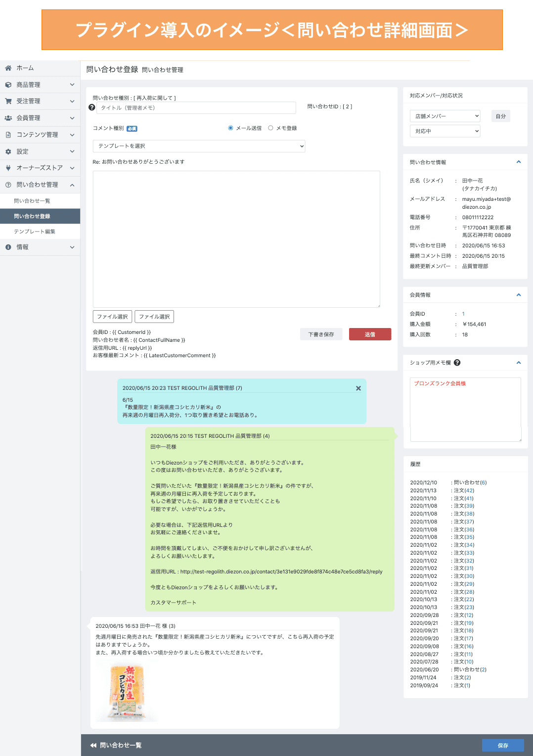The width and height of the screenshot is (533, 756).
Task: Open the 商品管理 menu label
Action: (x=29, y=85)
